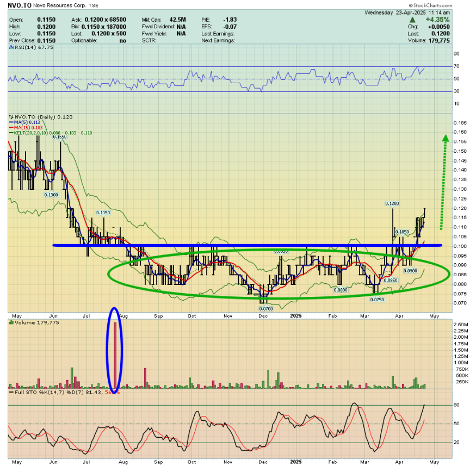The image size is (476, 466).
Task: Click the +4.35% percent change value
Action: (x=437, y=20)
